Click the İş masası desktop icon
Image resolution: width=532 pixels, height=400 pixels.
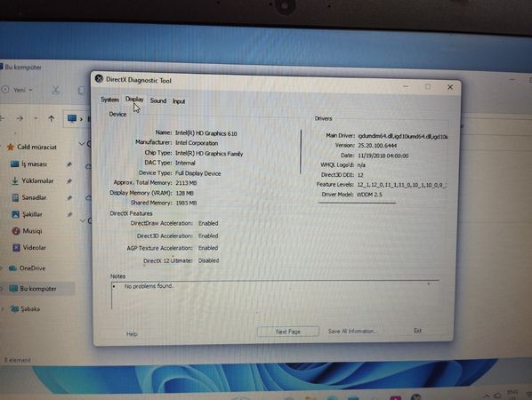[14, 164]
